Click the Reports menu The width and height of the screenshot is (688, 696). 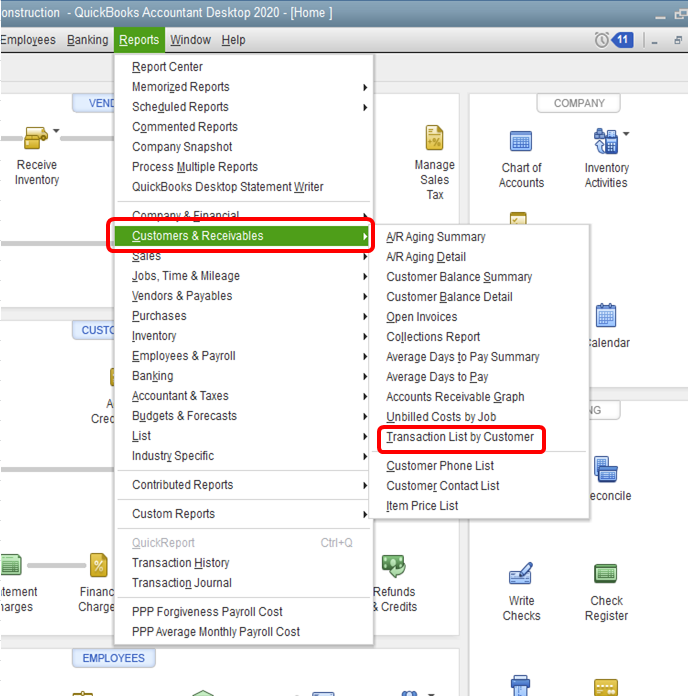click(139, 40)
